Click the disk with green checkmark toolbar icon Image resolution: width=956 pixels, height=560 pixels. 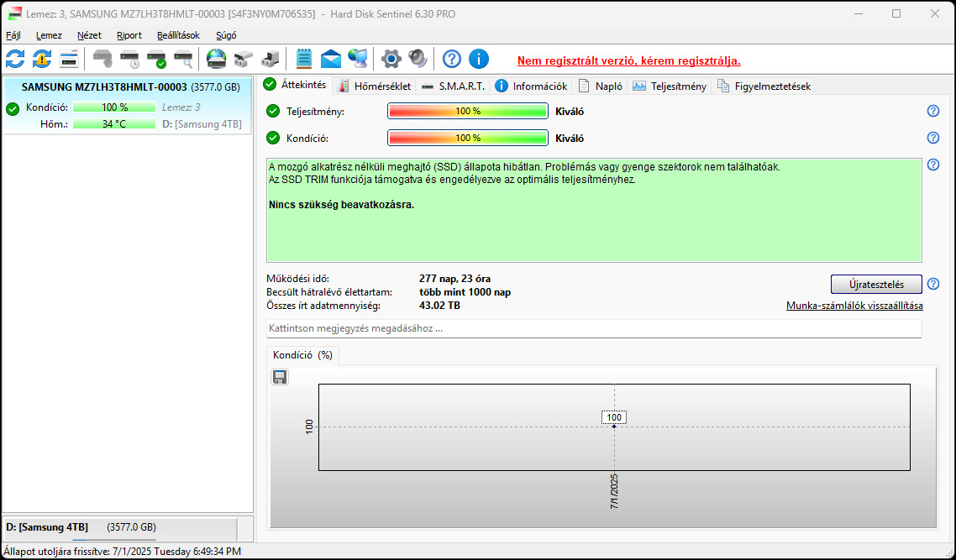[x=157, y=59]
